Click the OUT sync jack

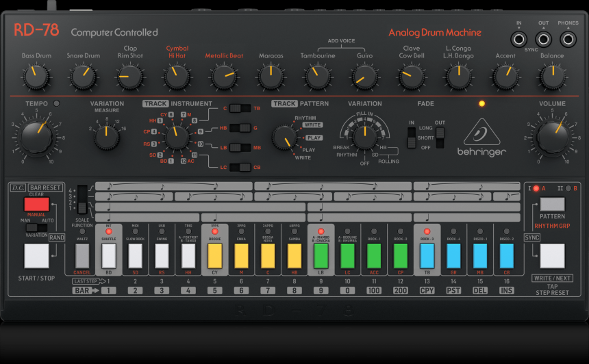point(543,39)
